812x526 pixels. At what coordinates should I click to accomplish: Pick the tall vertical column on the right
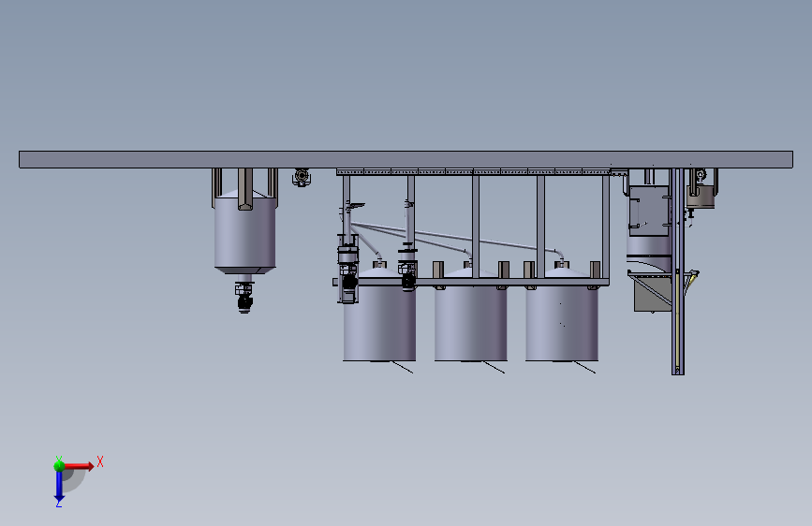[678, 271]
